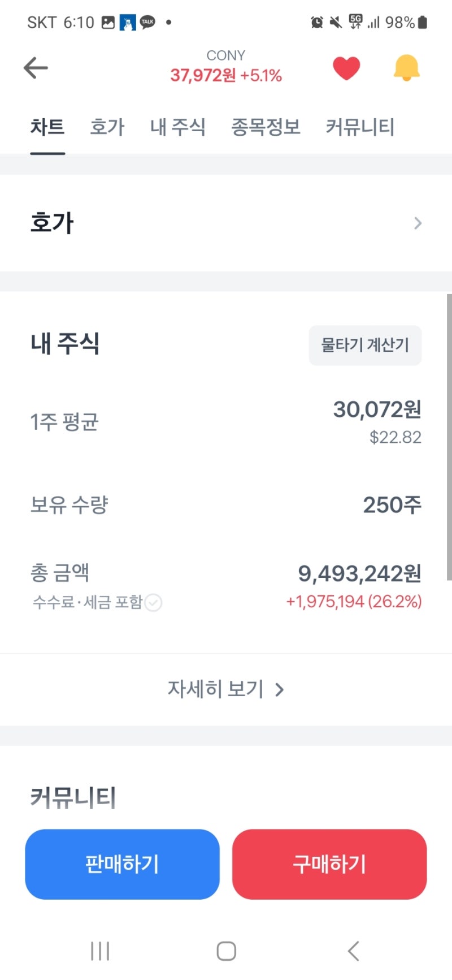Tap the Android recent apps button
Image resolution: width=452 pixels, height=980 pixels.
coord(99,950)
